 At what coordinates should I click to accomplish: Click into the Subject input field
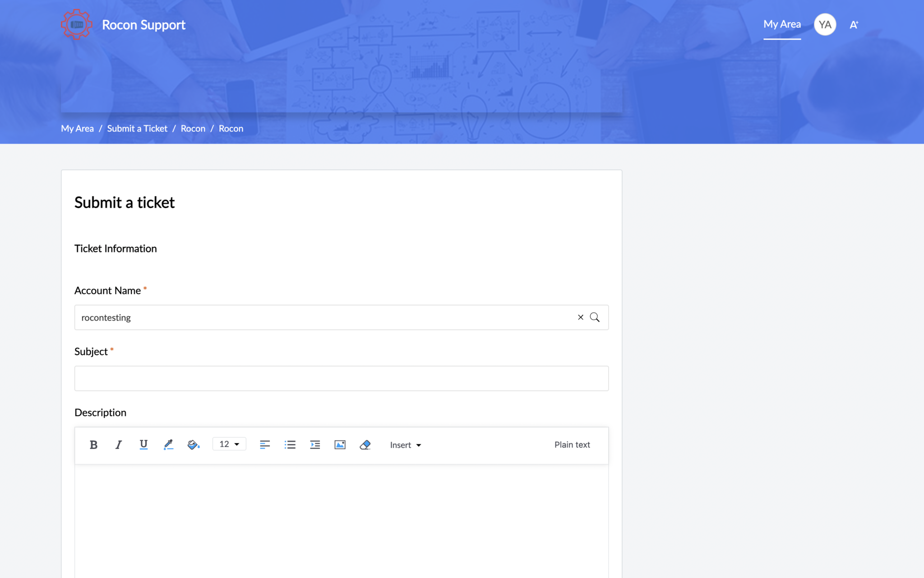pos(341,378)
